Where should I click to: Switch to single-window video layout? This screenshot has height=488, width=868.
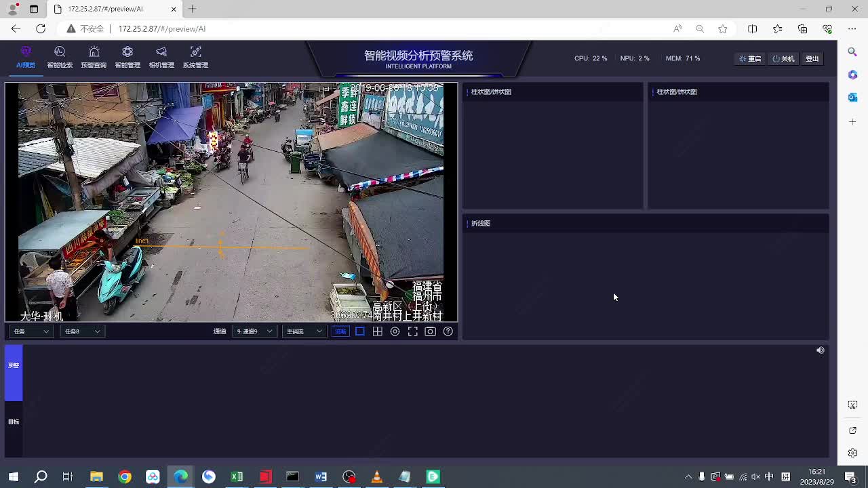[x=360, y=331]
